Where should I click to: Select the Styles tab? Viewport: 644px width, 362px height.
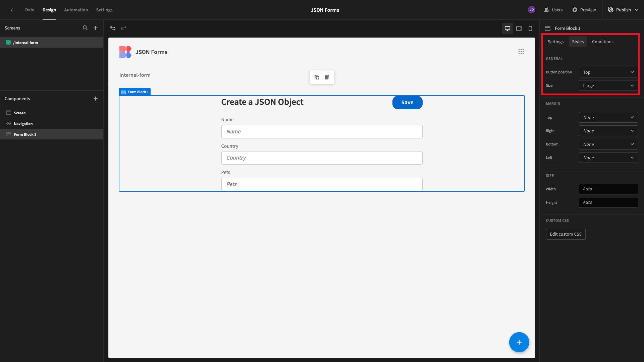point(578,42)
